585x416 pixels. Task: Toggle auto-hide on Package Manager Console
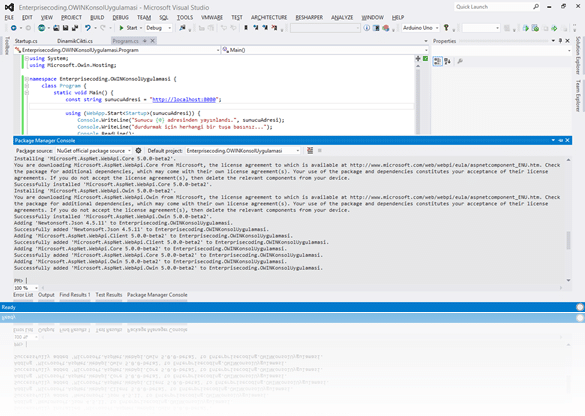(x=560, y=140)
